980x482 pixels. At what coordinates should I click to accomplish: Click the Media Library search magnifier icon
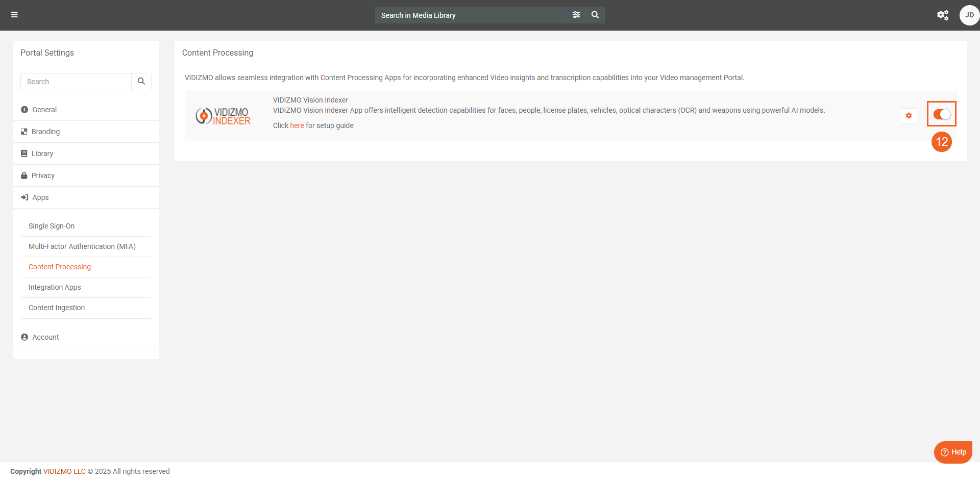[595, 15]
